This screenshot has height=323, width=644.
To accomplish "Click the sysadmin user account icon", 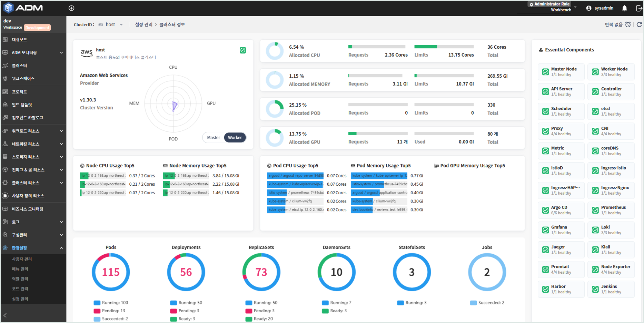I will pos(589,8).
